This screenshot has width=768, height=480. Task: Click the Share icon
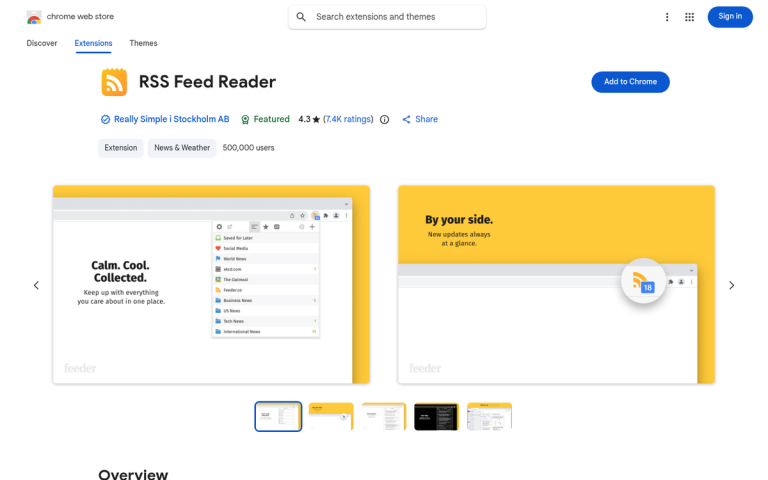pyautogui.click(x=406, y=120)
